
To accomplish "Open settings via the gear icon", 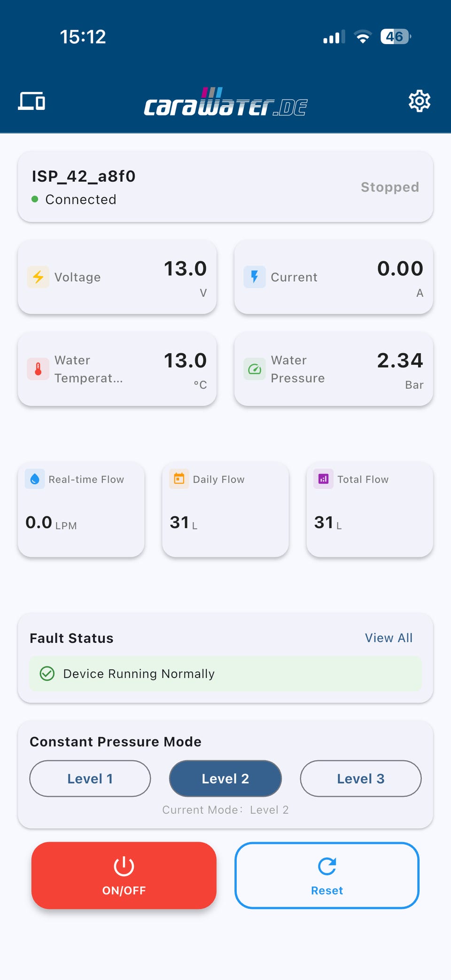I will click(419, 101).
